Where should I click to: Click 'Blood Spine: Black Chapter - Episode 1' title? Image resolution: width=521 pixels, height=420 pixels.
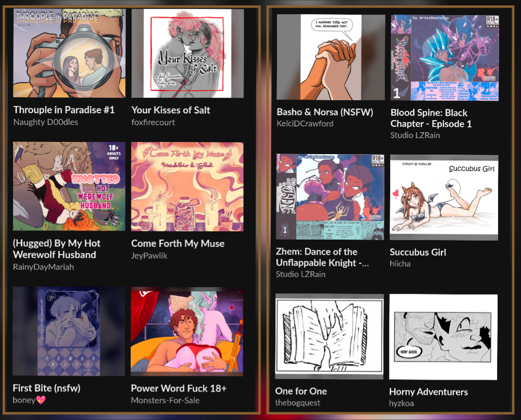(431, 118)
